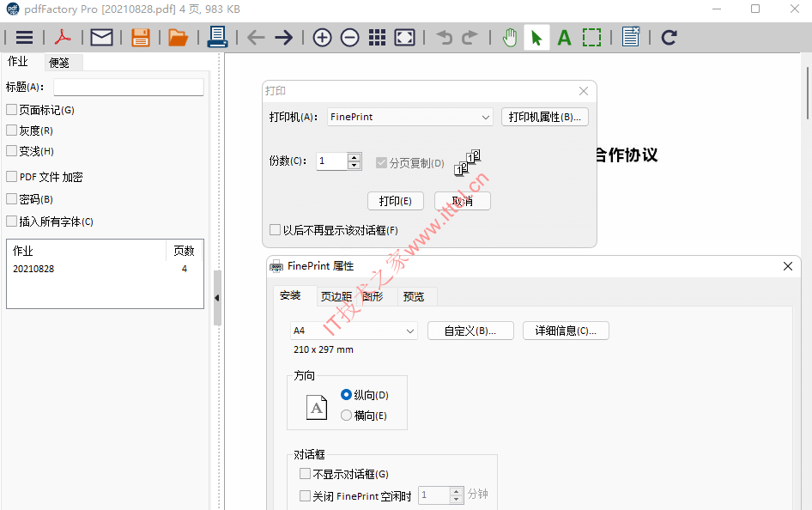Click the 详细信息(C)... button

pos(566,331)
